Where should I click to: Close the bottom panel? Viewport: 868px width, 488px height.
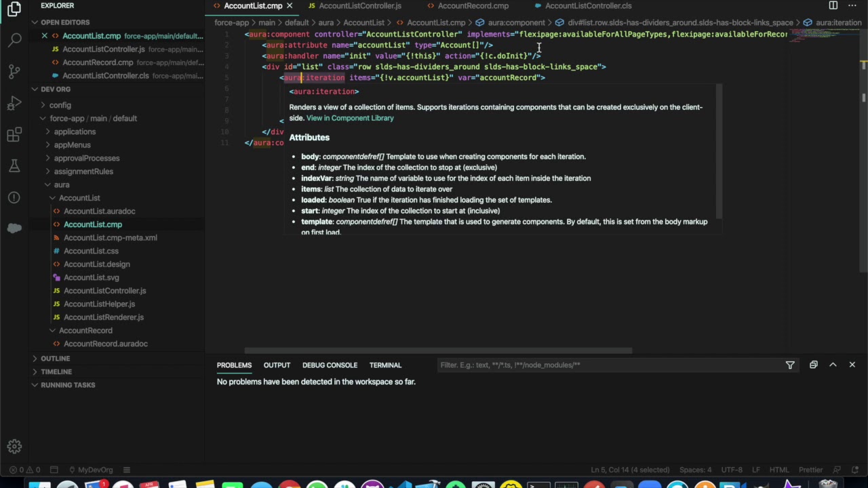[852, 365]
